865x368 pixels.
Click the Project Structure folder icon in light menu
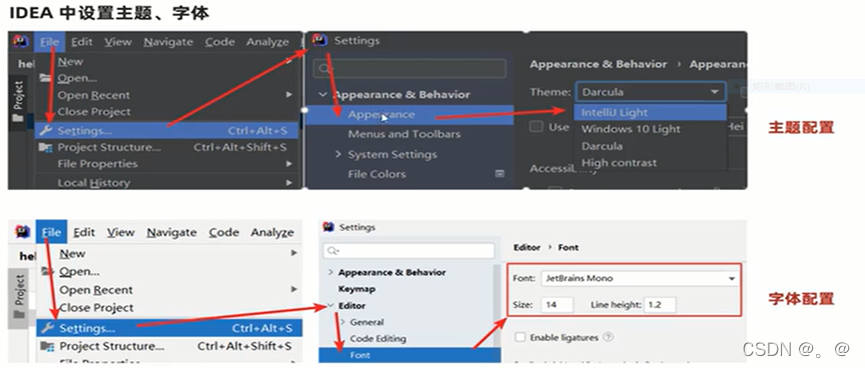[47, 346]
